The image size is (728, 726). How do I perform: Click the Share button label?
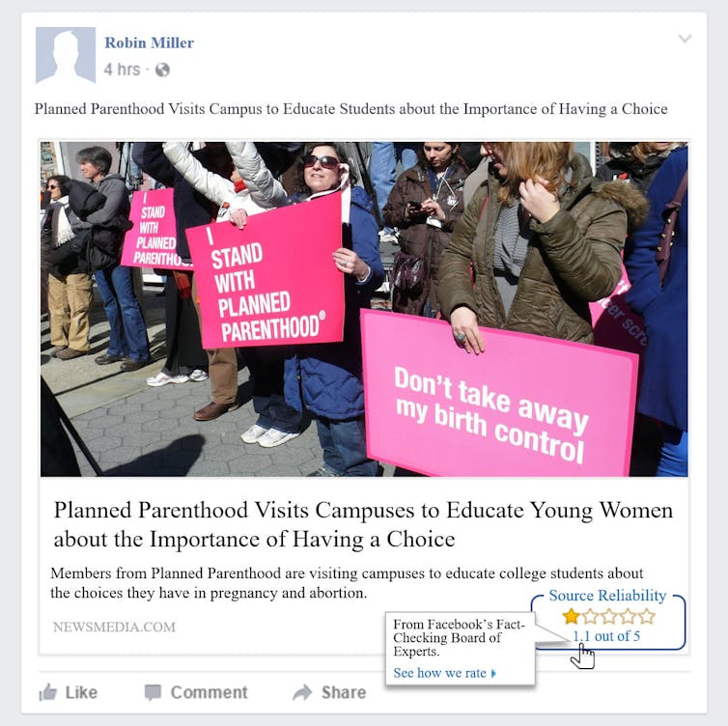pos(344,692)
